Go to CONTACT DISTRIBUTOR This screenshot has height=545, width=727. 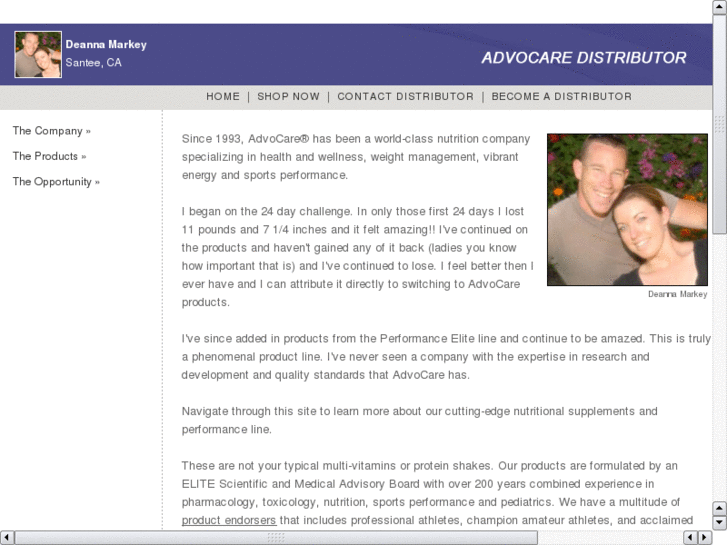click(405, 96)
